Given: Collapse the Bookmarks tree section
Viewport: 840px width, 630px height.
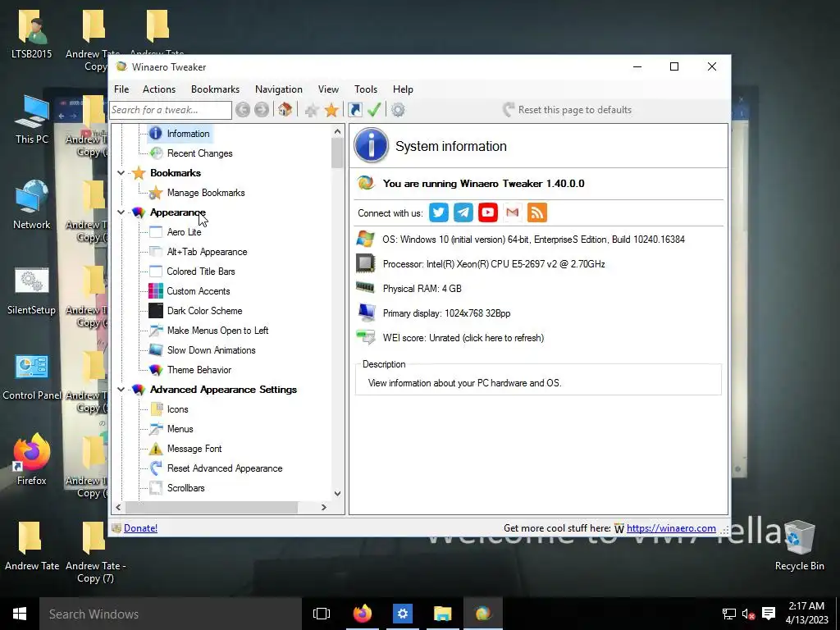Looking at the screenshot, I should click(121, 173).
